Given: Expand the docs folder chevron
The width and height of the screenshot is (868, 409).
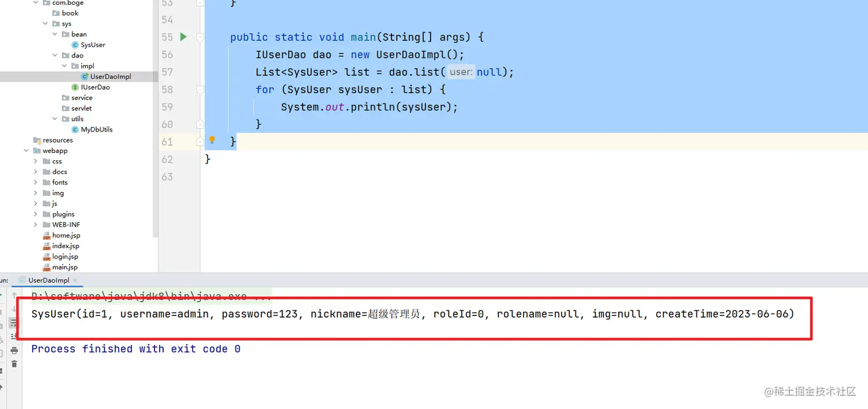Looking at the screenshot, I should (x=36, y=172).
